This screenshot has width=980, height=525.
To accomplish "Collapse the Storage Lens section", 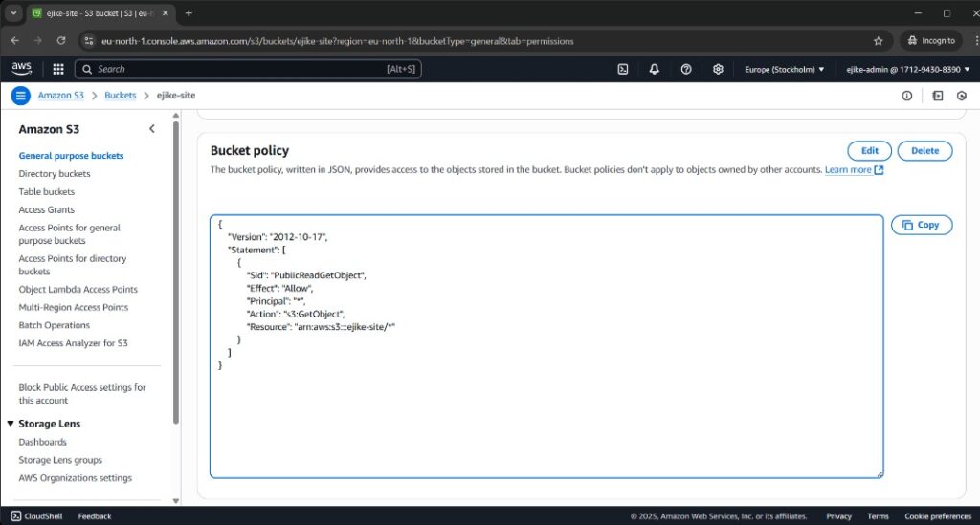I will click(11, 424).
